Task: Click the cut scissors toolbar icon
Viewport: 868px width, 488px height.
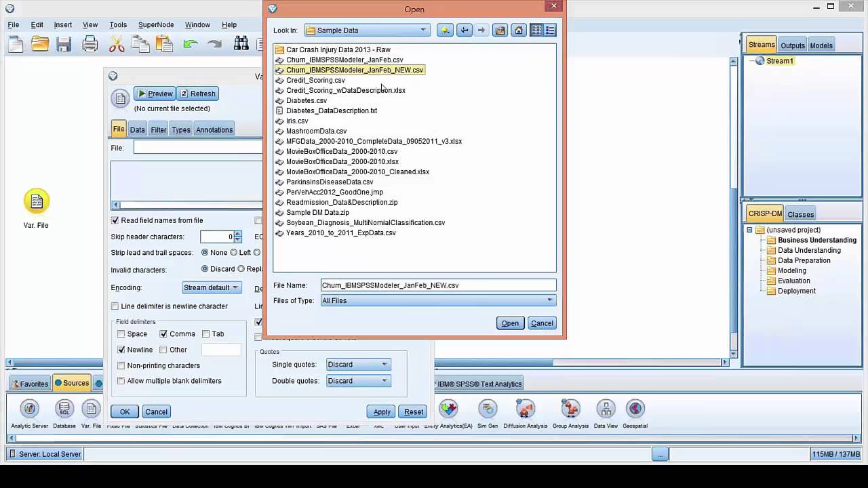Action: pyautogui.click(x=117, y=45)
